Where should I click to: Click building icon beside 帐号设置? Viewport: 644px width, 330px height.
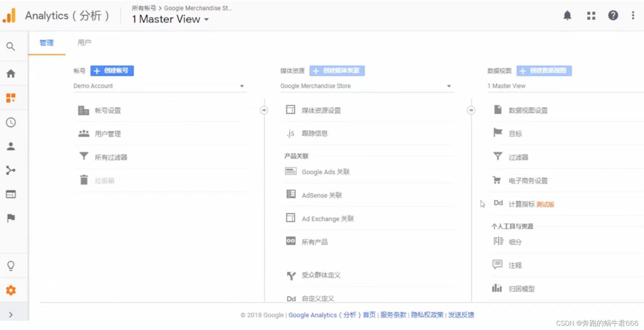[83, 110]
